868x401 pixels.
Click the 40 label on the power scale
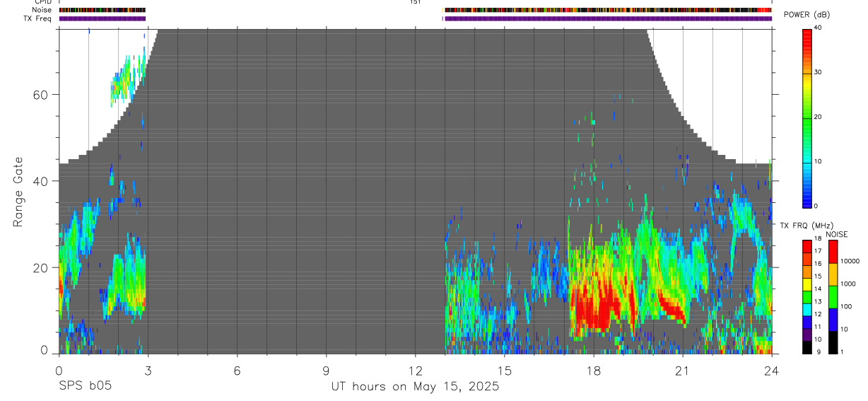coord(818,28)
